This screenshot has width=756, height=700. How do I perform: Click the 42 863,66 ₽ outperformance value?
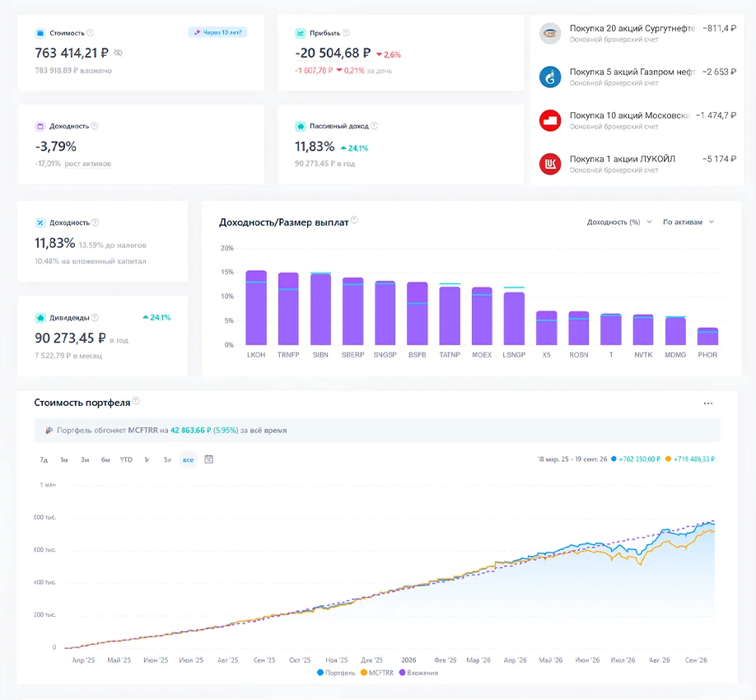pos(191,431)
